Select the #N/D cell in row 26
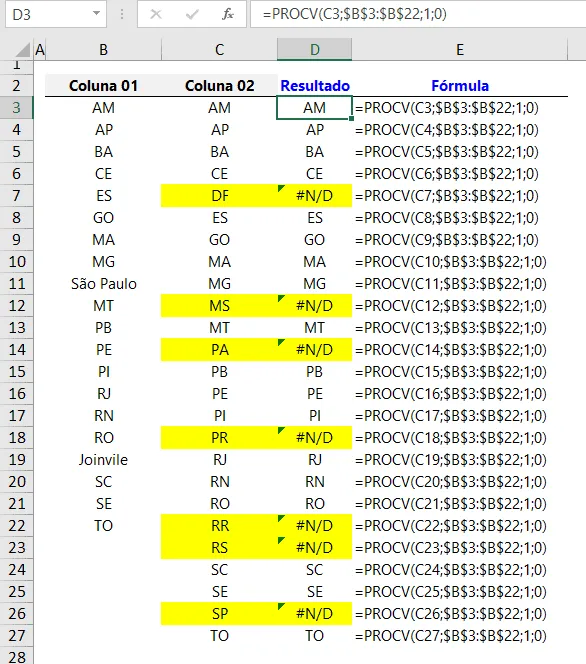This screenshot has height=664, width=586. coord(315,614)
